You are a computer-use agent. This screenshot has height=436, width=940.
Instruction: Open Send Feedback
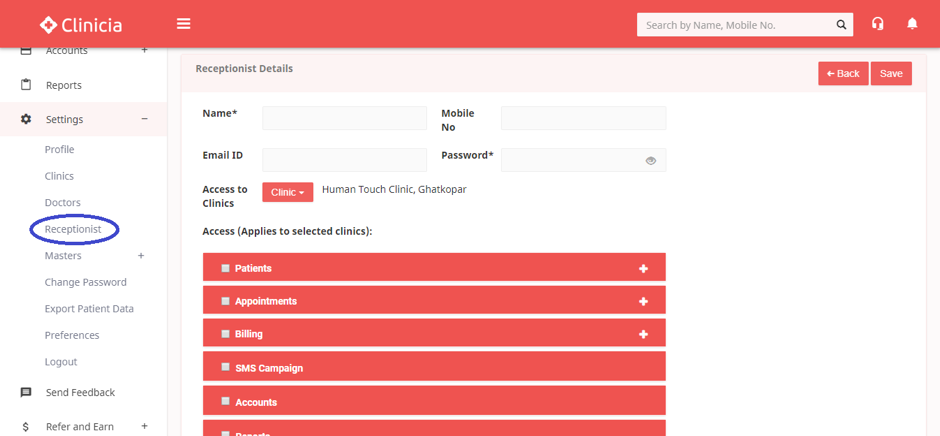[x=80, y=392]
